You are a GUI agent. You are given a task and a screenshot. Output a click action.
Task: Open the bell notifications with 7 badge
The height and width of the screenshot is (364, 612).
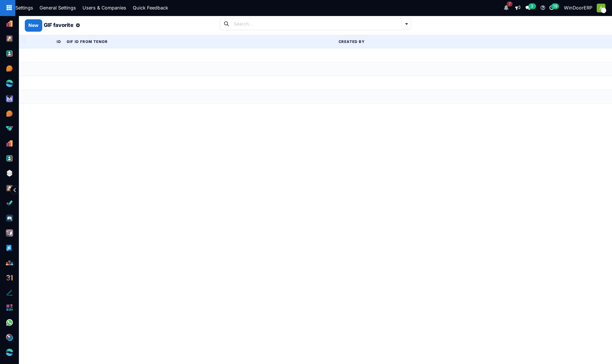[x=506, y=8]
